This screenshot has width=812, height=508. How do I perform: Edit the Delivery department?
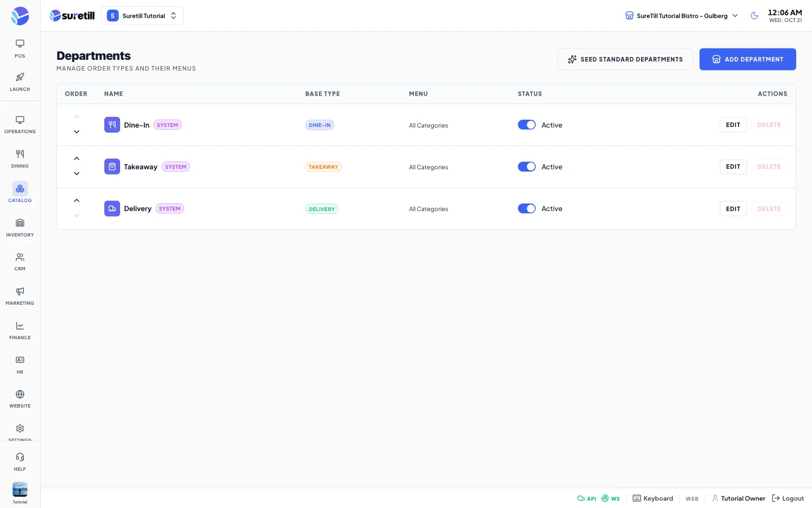click(733, 209)
